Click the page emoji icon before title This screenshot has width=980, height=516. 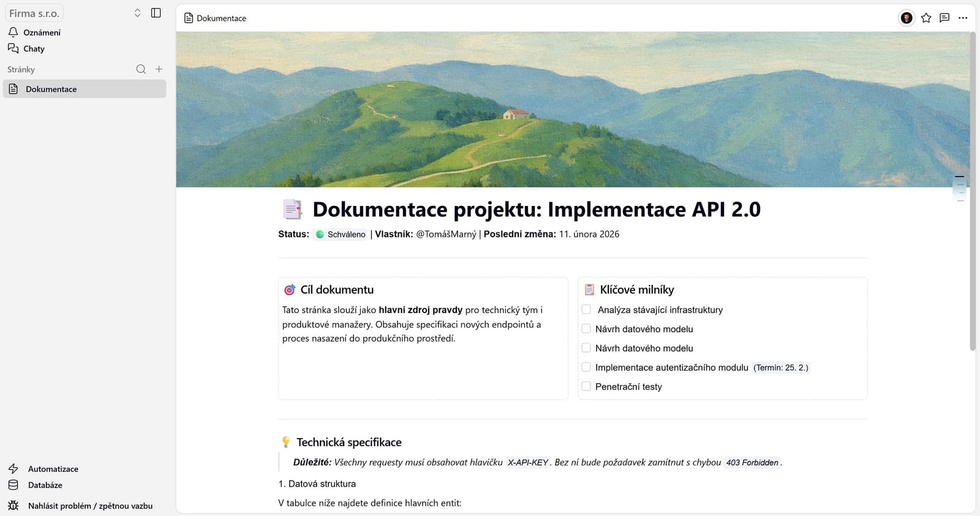[x=292, y=209]
